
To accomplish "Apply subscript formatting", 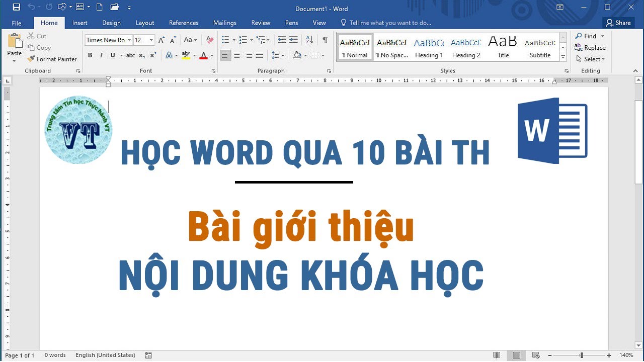I will 142,55.
